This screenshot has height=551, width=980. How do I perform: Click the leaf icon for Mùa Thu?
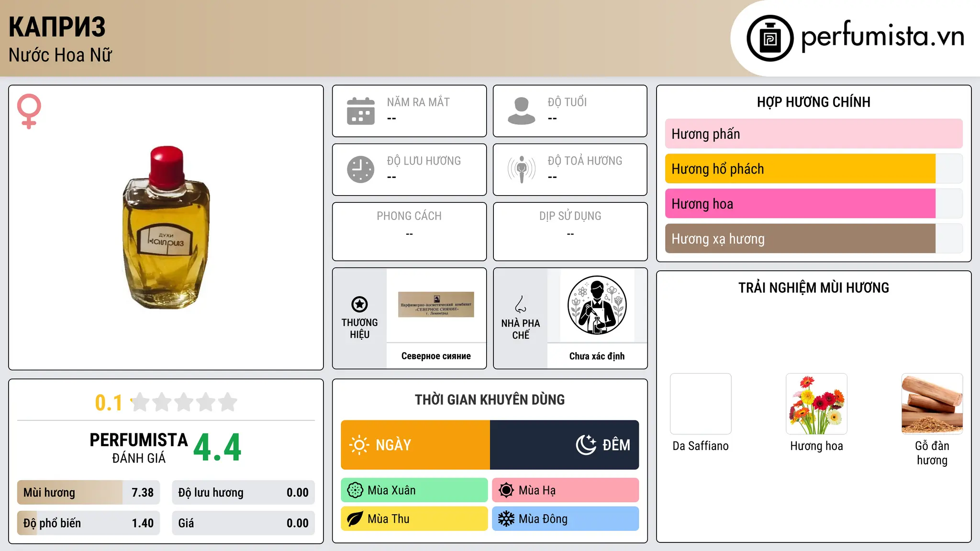355,519
